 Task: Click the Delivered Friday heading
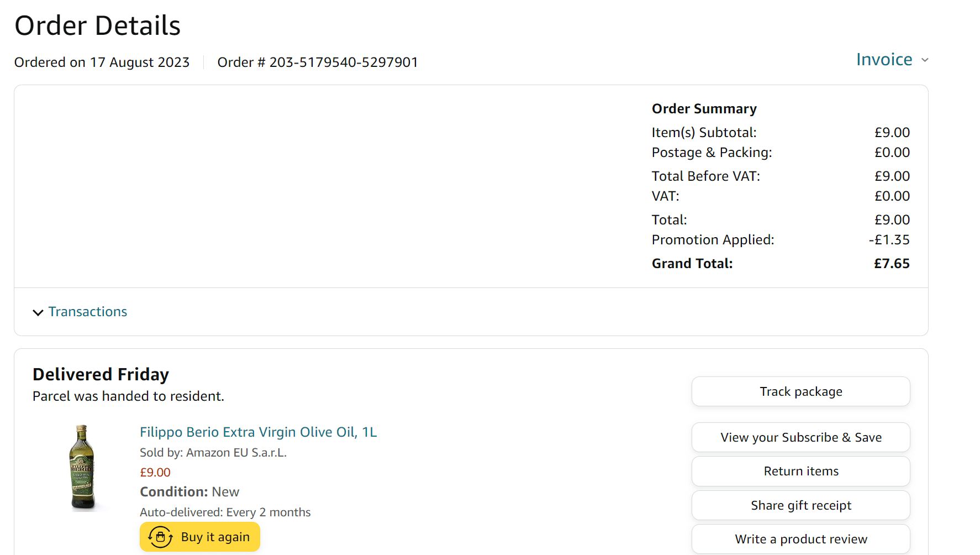[101, 375]
